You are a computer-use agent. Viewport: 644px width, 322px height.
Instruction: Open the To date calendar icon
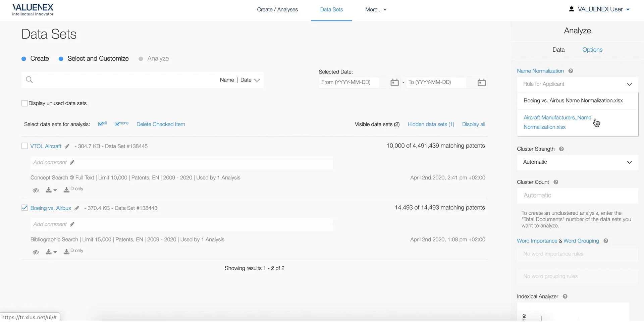tap(481, 83)
